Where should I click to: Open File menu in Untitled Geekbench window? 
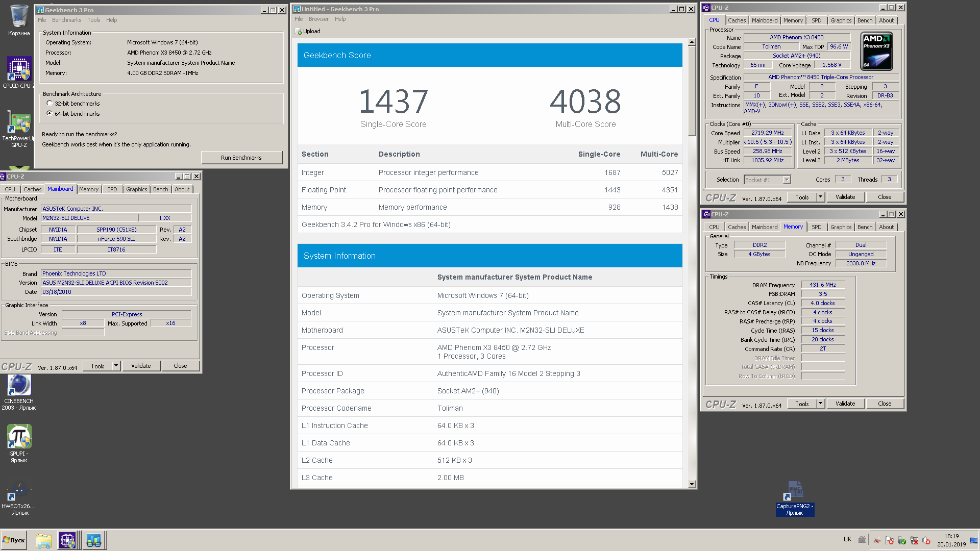(299, 19)
